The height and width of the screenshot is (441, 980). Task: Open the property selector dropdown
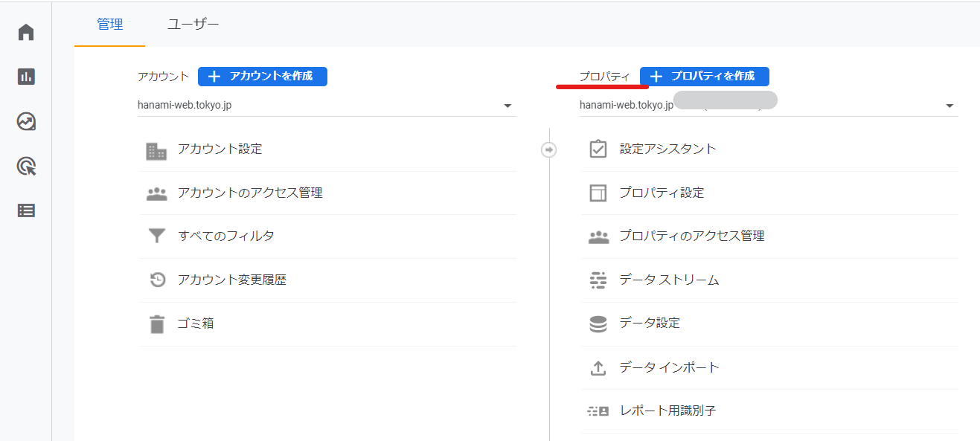(x=949, y=106)
